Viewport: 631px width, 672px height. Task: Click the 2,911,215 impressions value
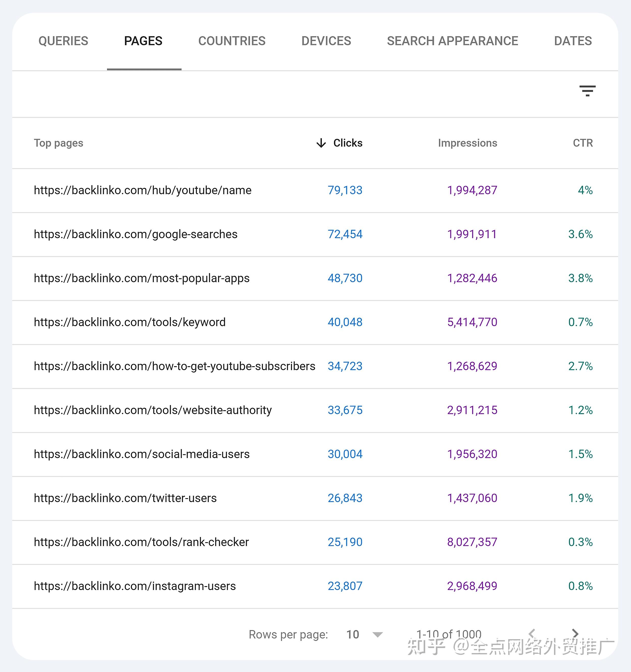click(472, 410)
